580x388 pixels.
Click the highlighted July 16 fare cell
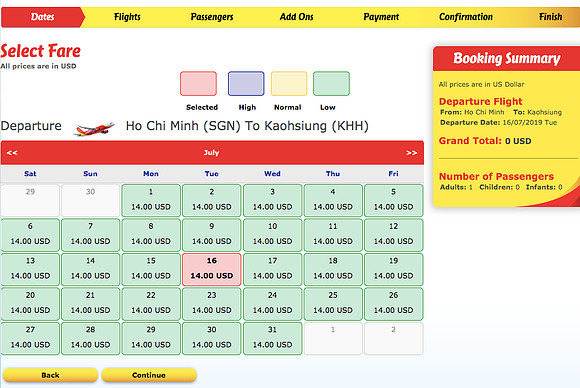pos(212,269)
